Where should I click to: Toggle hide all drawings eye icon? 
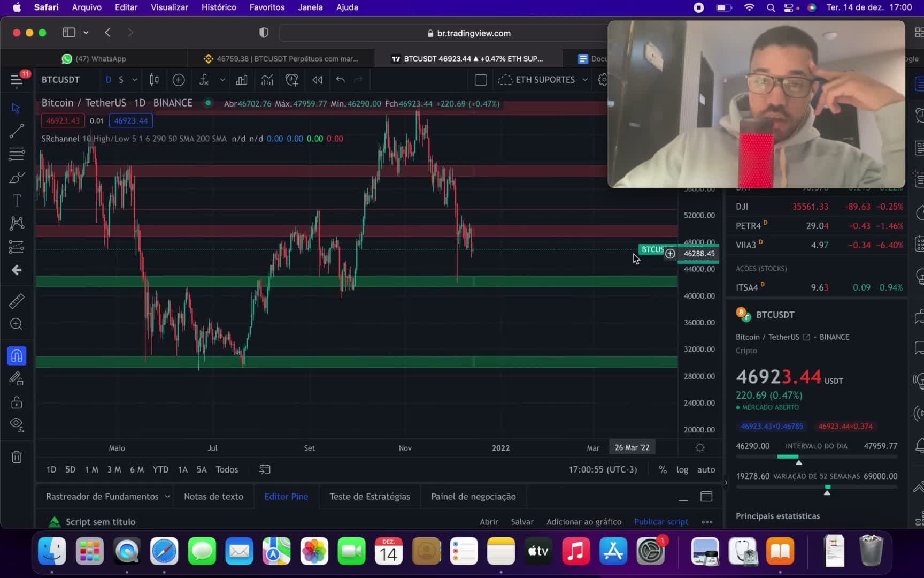(17, 425)
